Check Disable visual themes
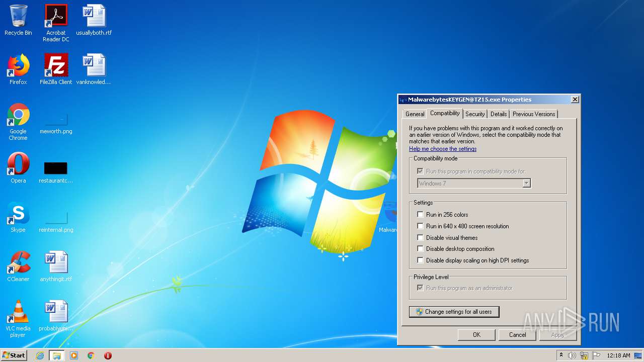Screen dimensions: 644x362 (420, 238)
